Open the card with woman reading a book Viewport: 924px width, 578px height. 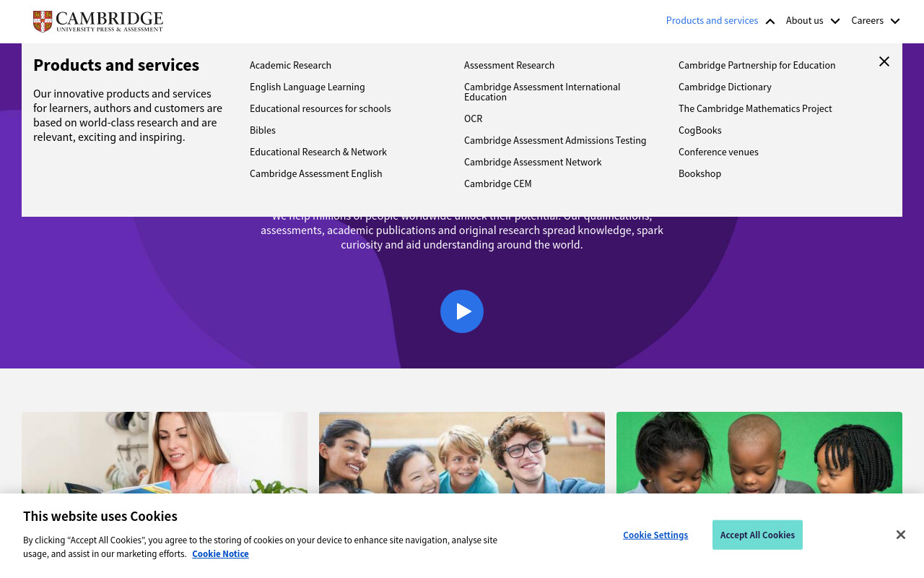click(165, 453)
